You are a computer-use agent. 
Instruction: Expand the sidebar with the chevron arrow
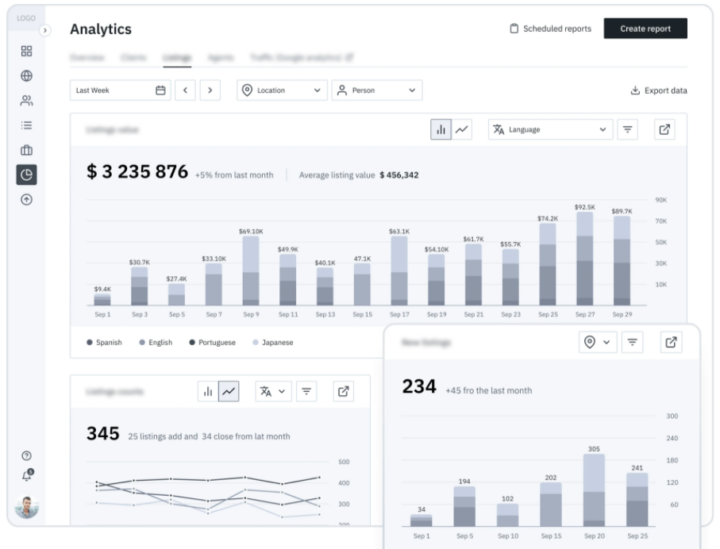(x=45, y=30)
